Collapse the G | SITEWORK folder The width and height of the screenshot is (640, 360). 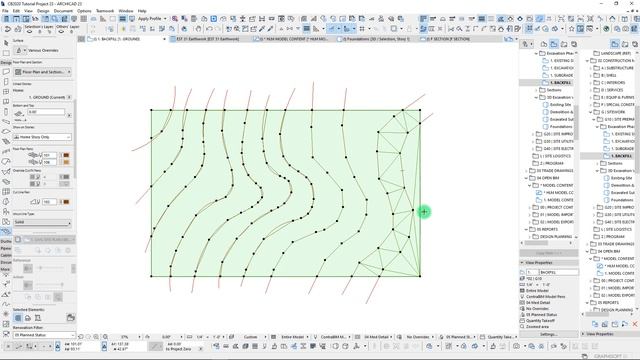(591, 112)
